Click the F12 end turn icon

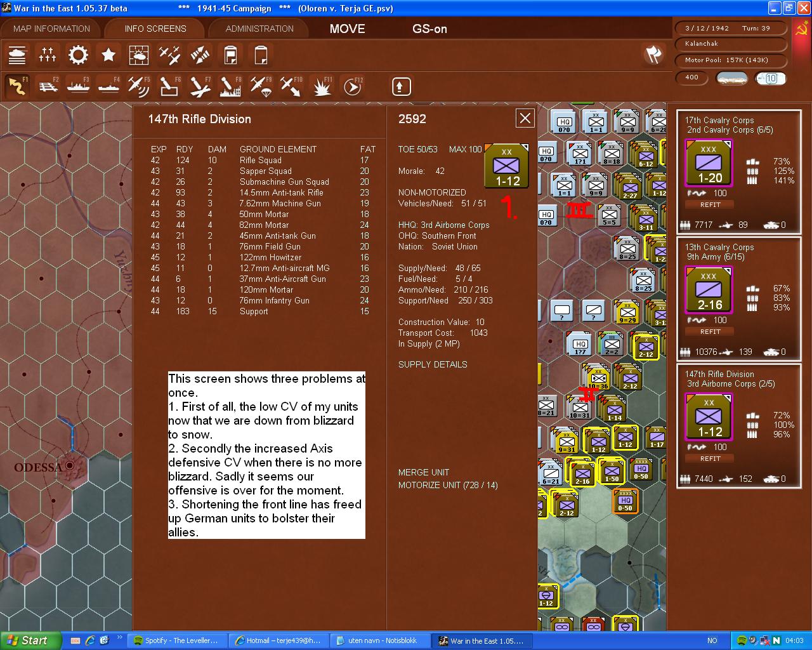click(x=352, y=86)
